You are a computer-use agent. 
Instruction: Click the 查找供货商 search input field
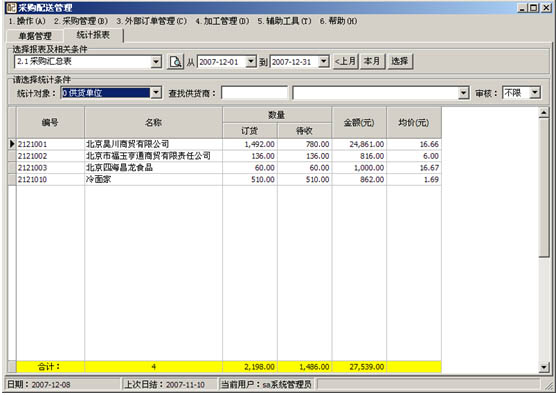coord(254,93)
